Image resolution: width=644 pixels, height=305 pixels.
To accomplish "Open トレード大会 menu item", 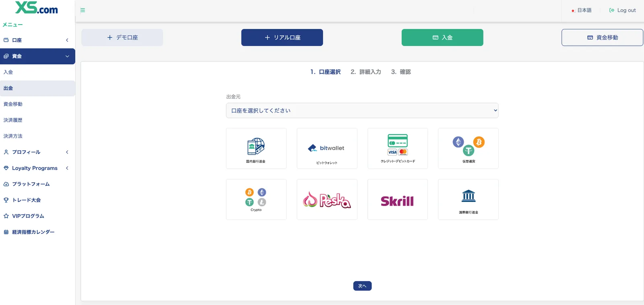I will [37, 200].
